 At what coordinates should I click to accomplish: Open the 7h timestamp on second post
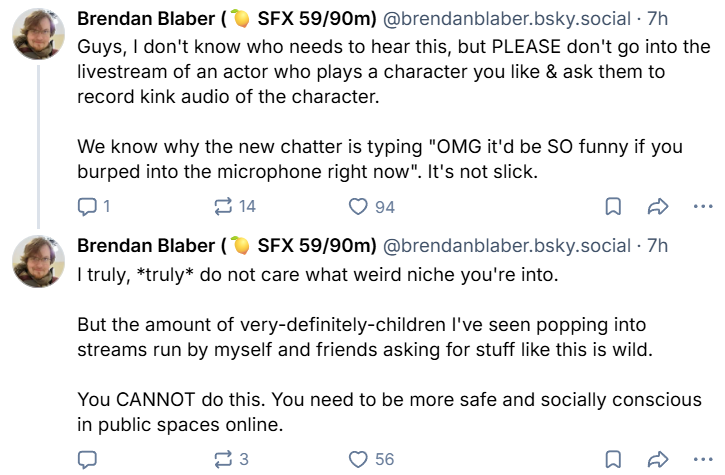(x=657, y=246)
